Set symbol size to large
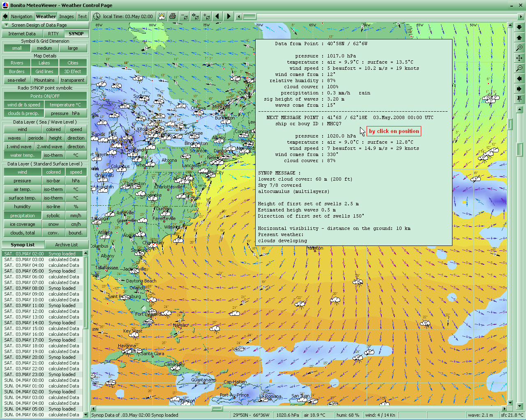This screenshot has height=420, width=526. tap(73, 48)
